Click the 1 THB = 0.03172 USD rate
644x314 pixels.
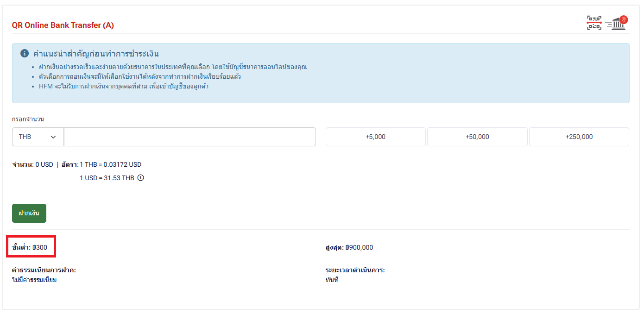click(110, 164)
